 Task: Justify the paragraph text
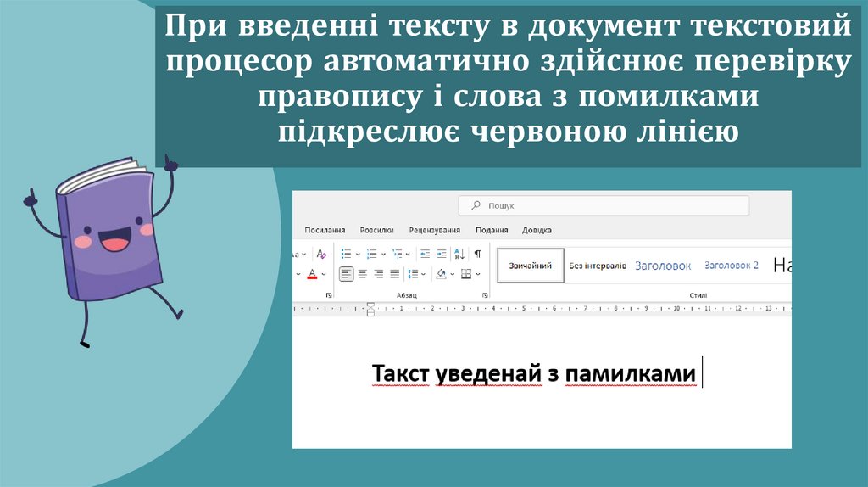tap(395, 274)
